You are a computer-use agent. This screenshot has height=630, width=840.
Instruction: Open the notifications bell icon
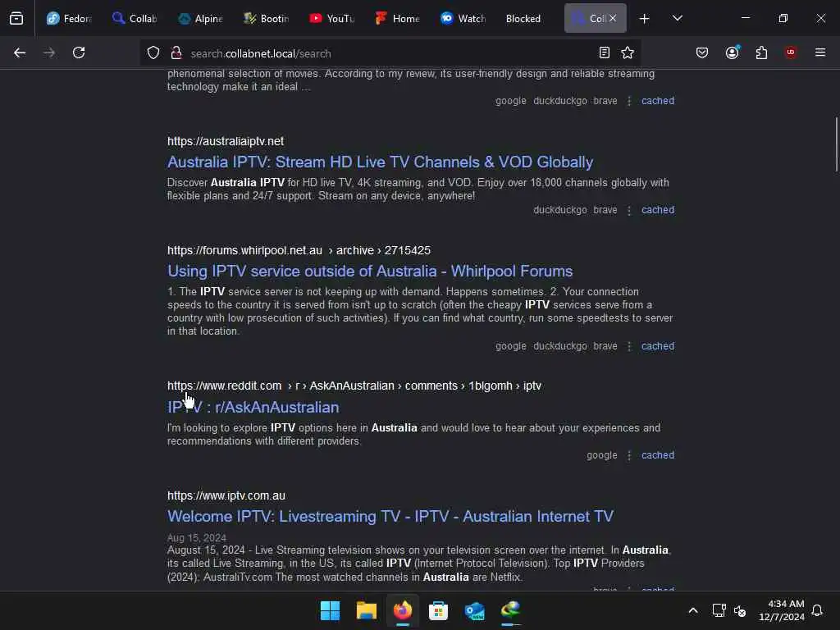(x=817, y=610)
